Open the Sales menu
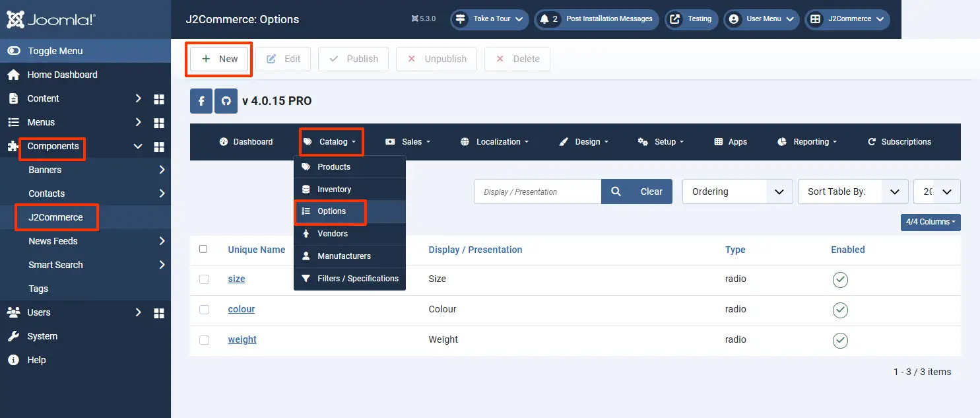This screenshot has height=418, width=980. pos(408,142)
